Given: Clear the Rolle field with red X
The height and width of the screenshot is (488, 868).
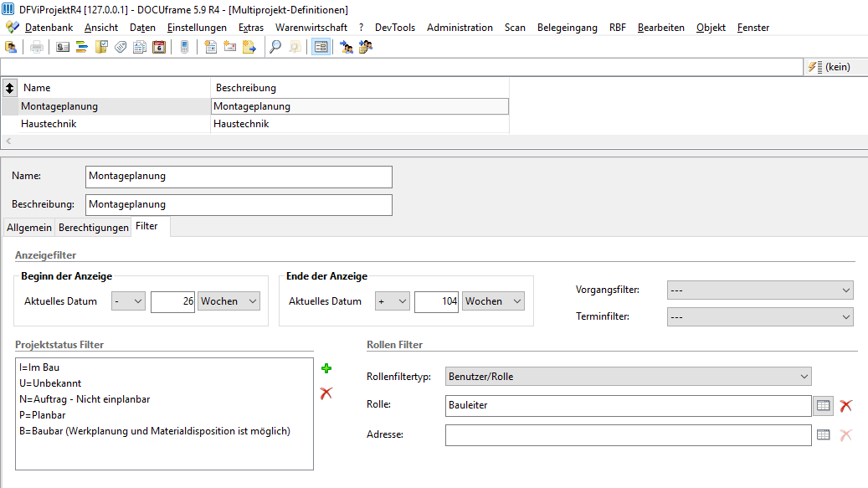Looking at the screenshot, I should pyautogui.click(x=846, y=406).
